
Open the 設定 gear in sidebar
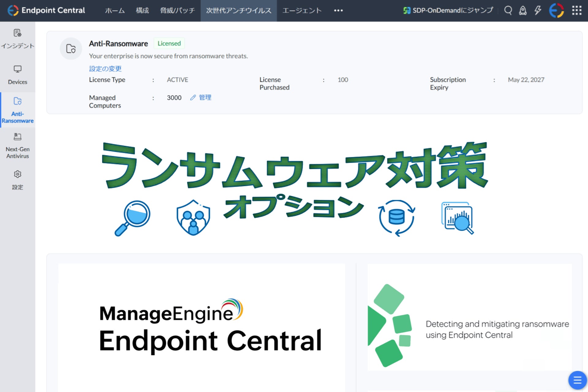(17, 180)
